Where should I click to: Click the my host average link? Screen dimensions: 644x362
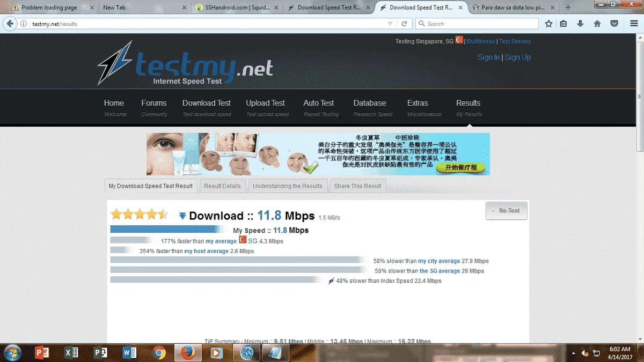pyautogui.click(x=207, y=251)
